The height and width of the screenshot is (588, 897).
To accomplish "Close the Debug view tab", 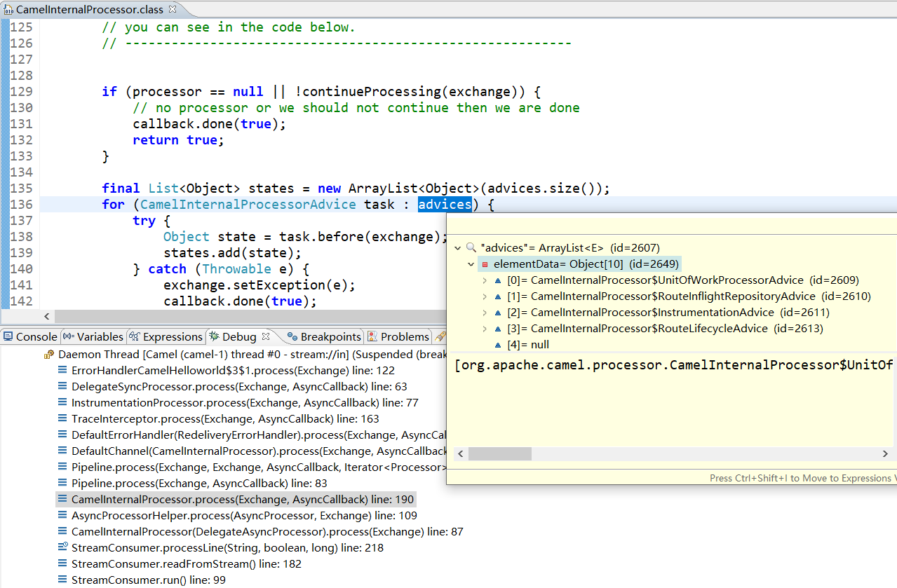I will [x=266, y=336].
